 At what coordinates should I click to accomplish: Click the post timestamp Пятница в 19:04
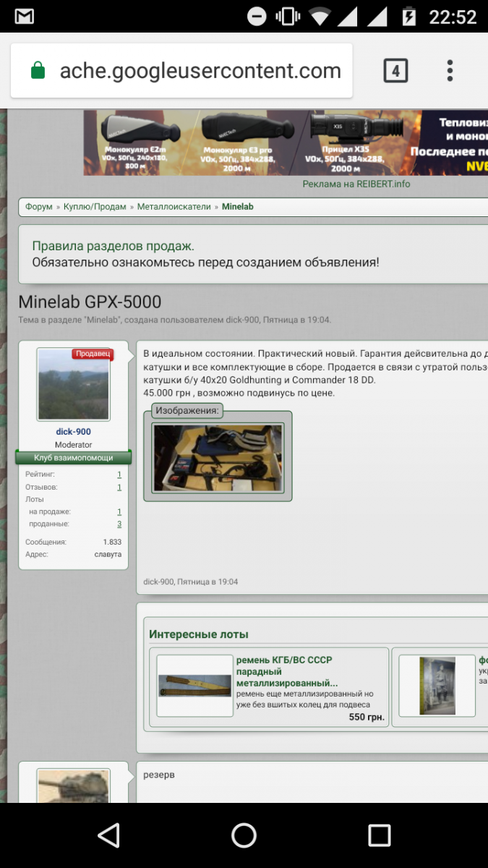pyautogui.click(x=207, y=582)
